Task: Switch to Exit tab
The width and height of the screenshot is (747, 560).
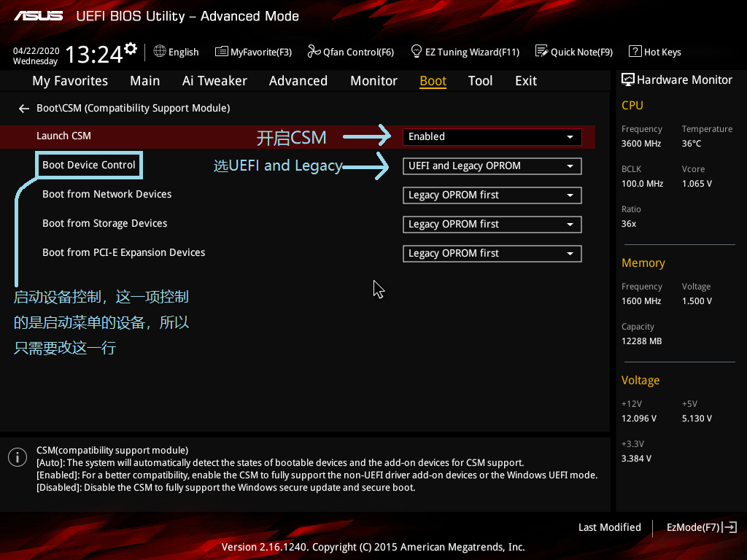Action: point(526,81)
